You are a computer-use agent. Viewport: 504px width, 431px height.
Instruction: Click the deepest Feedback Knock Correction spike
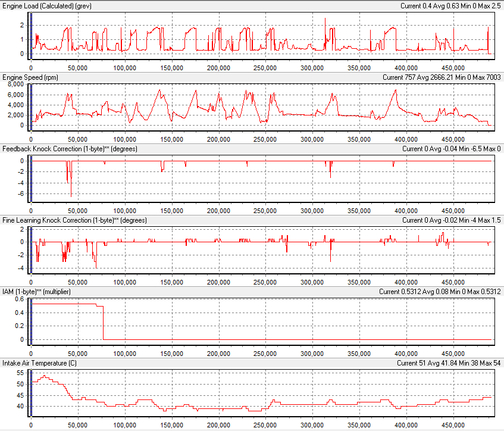71,195
